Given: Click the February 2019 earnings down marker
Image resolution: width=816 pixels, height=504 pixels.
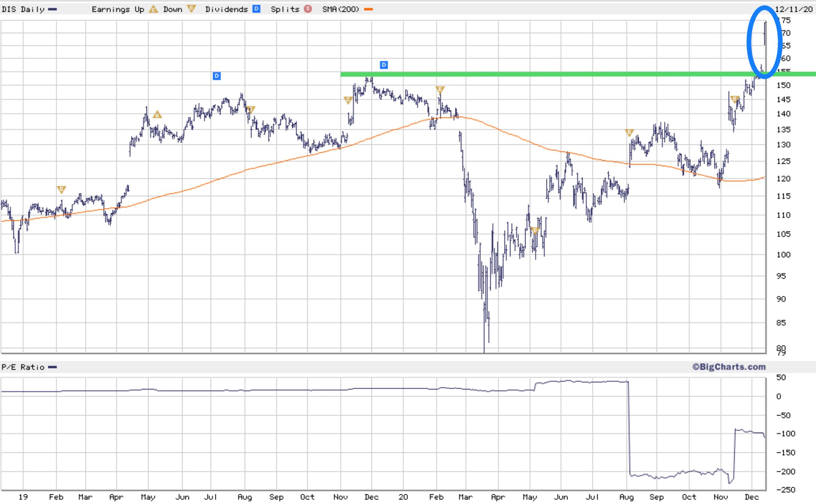Looking at the screenshot, I should click(61, 190).
